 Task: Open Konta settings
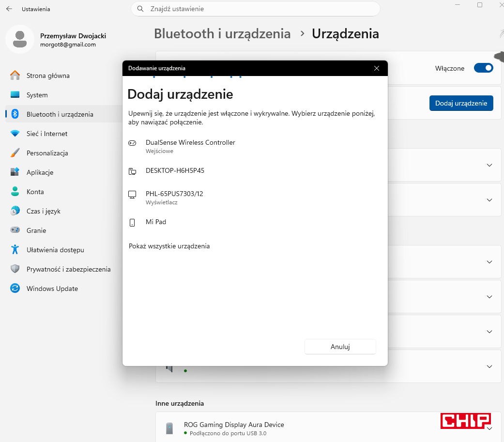(x=63, y=192)
